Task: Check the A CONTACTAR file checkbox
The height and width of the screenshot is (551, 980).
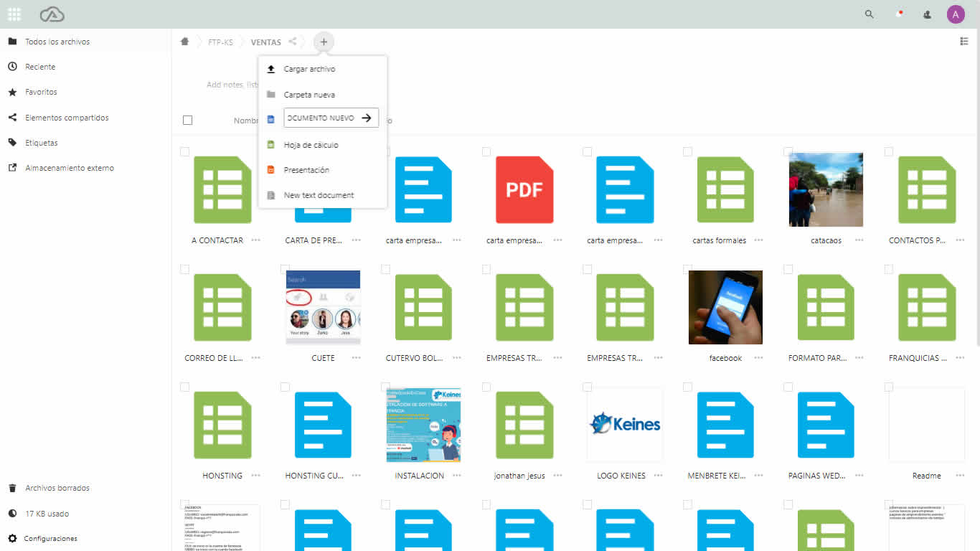Action: [x=184, y=151]
